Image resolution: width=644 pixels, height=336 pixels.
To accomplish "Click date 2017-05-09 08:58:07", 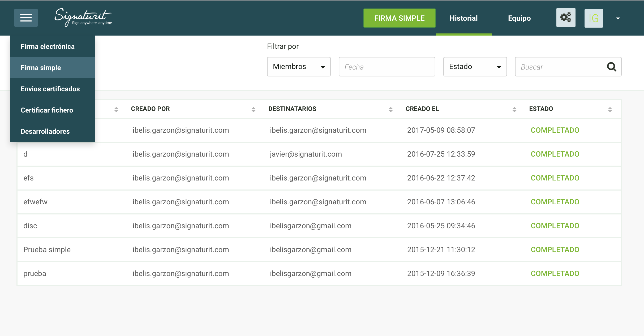I will pos(441,130).
